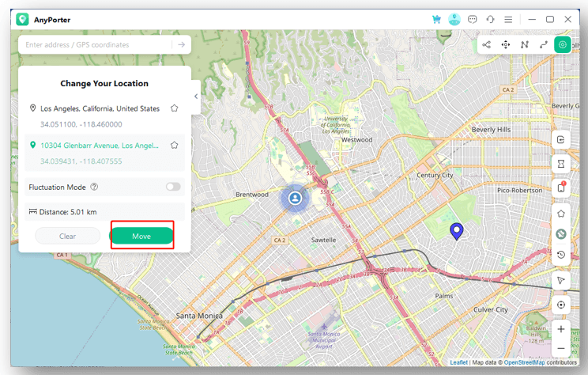The height and width of the screenshot is (375, 588).
Task: Maximize the AnyPorter window
Action: pos(550,19)
